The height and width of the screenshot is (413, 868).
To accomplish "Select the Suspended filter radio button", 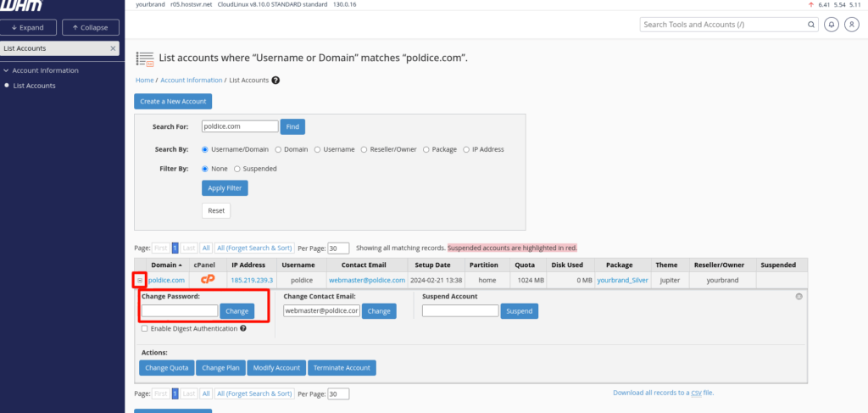I will point(237,169).
